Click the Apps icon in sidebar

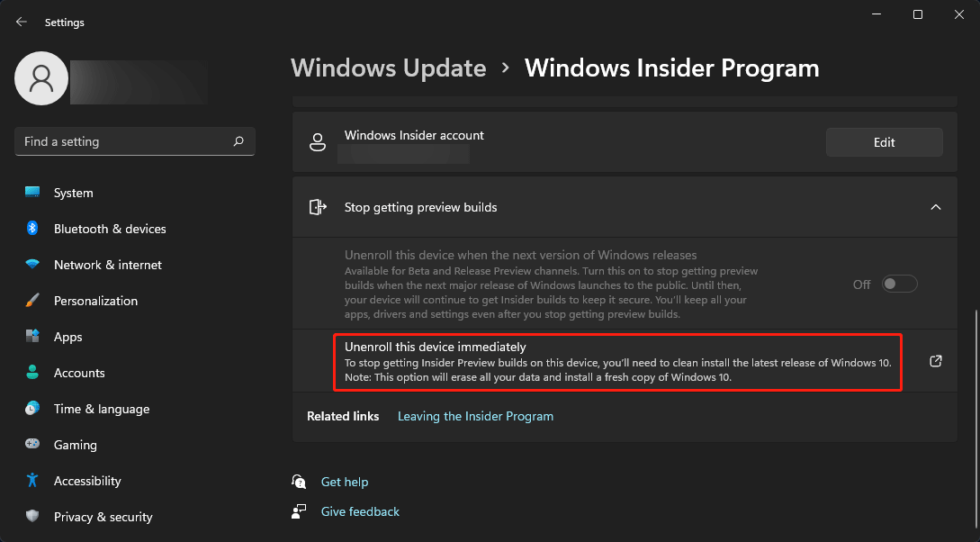point(32,337)
